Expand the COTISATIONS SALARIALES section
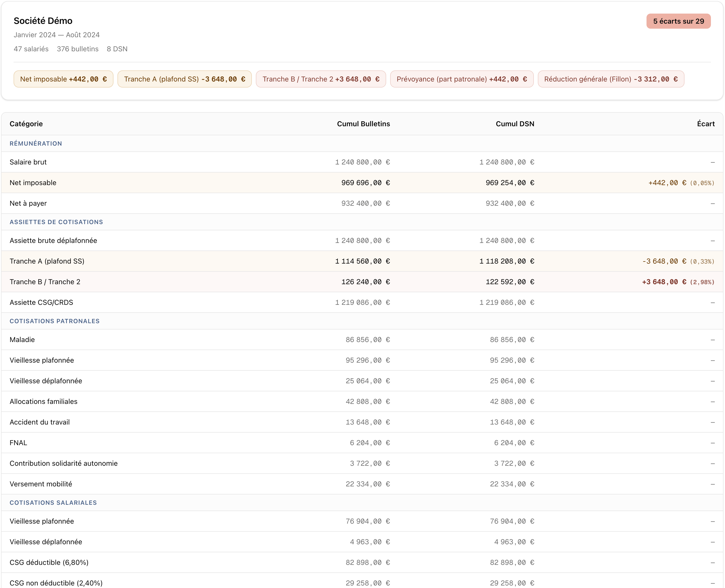The image size is (725, 588). pos(53,503)
